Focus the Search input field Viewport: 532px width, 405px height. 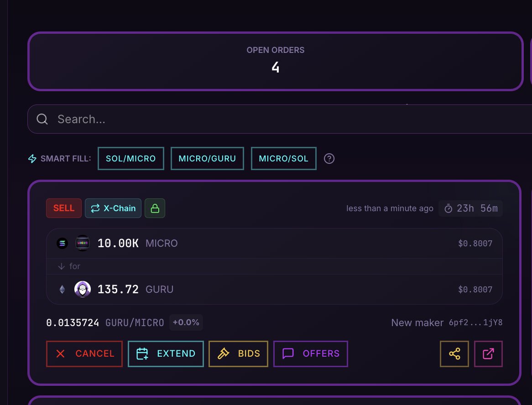[280, 119]
